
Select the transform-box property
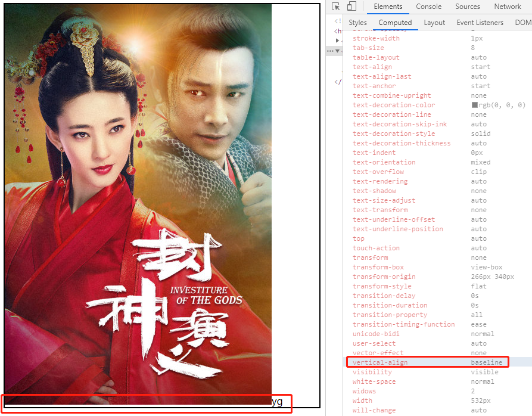tap(378, 267)
